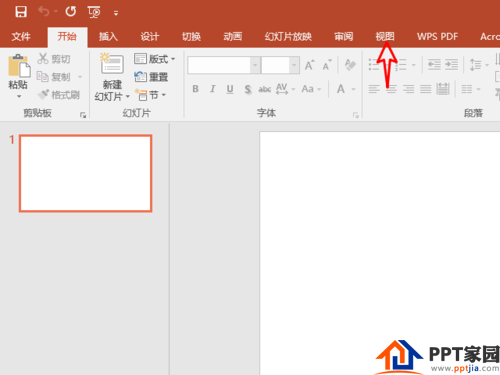Justify paragraph text
Screen dimensions: 500x375
point(426,89)
